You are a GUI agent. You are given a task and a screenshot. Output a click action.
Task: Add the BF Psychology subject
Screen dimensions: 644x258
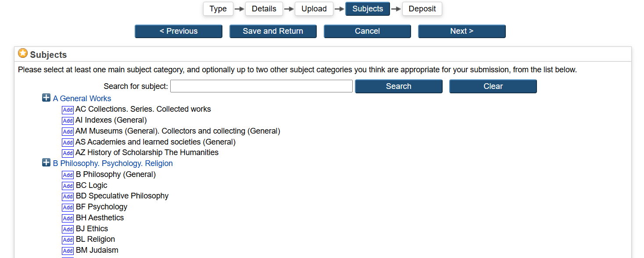tap(68, 207)
